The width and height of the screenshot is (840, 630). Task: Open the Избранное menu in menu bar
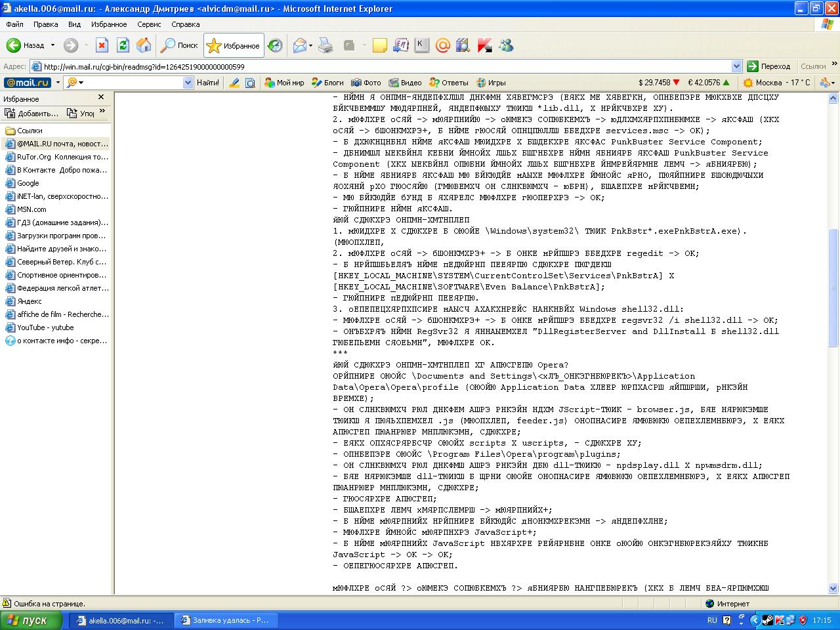(x=109, y=24)
